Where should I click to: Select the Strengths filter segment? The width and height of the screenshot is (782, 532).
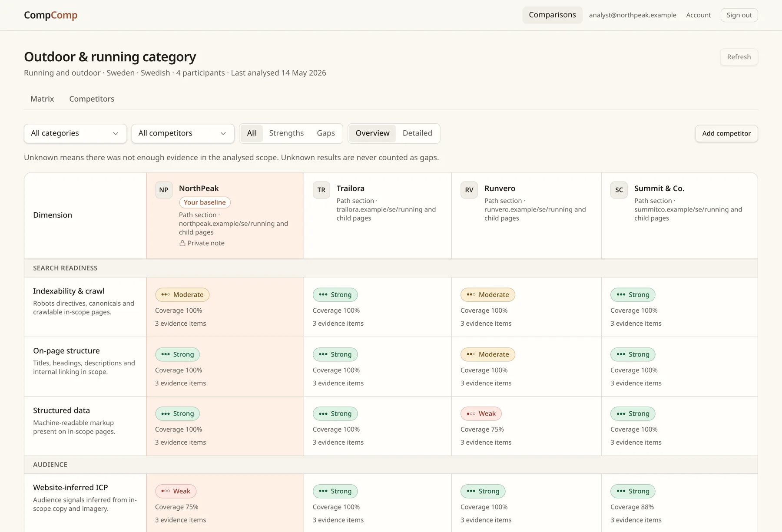coord(286,133)
